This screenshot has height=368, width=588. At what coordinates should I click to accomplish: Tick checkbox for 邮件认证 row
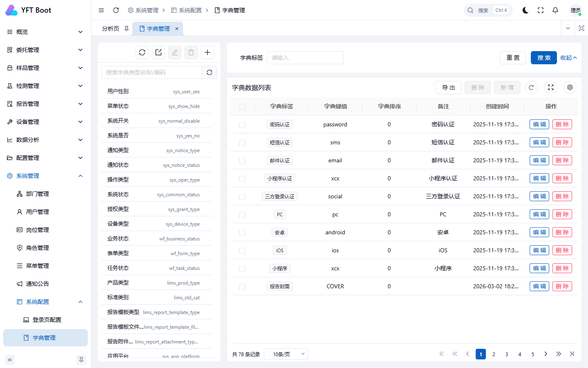242,161
